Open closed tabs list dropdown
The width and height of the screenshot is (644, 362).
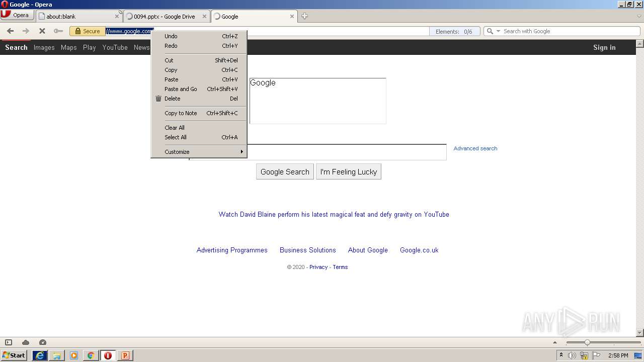[639, 16]
